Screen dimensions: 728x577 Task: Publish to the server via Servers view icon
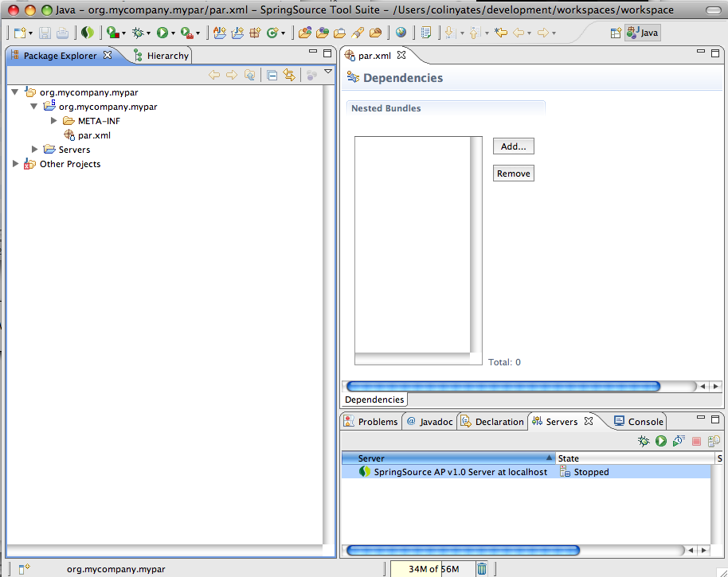714,441
